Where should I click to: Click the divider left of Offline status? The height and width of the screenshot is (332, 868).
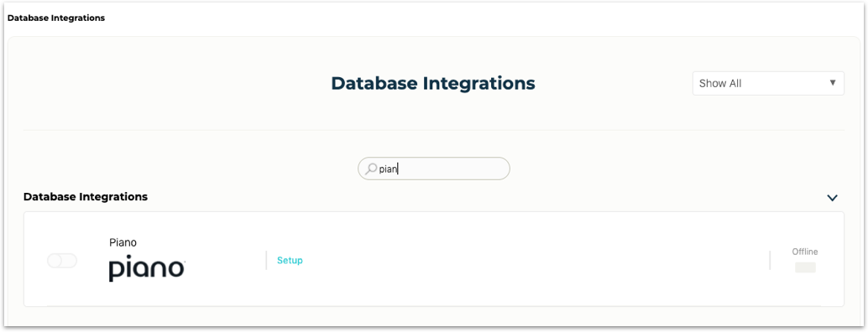(x=770, y=260)
